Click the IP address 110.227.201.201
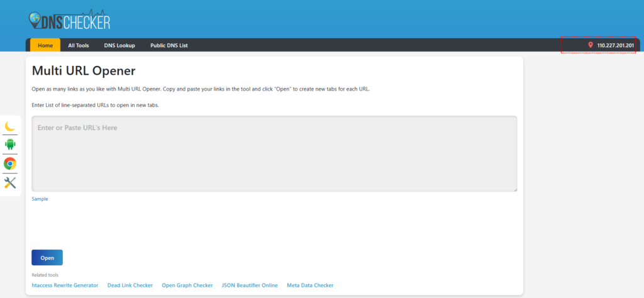This screenshot has height=298, width=644. [616, 45]
